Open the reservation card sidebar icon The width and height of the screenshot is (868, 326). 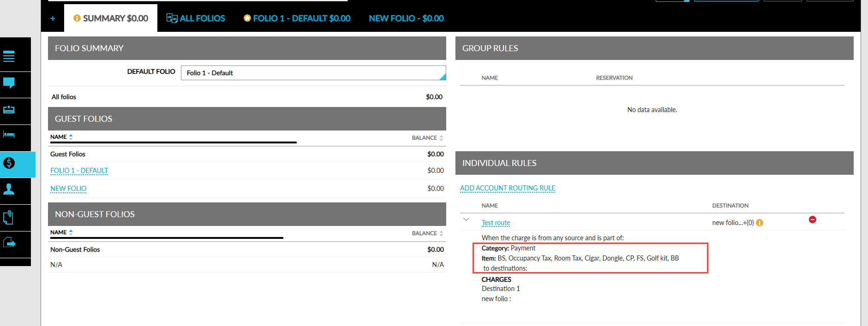click(9, 110)
